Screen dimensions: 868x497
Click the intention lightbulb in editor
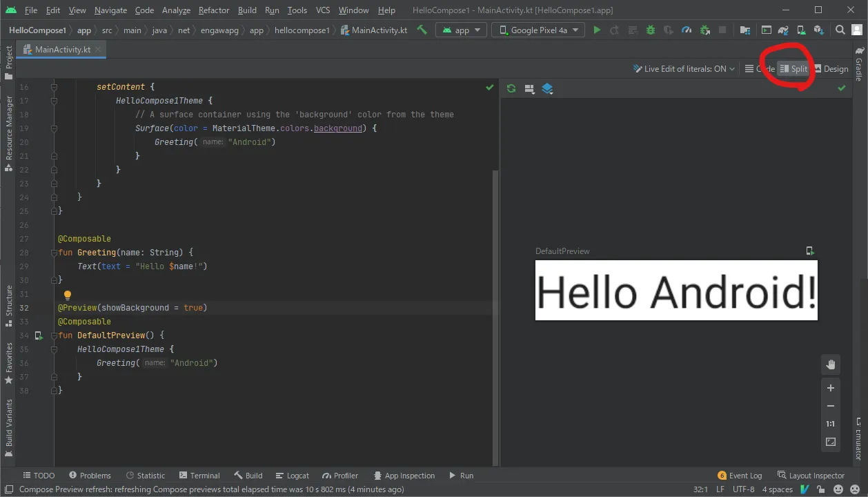click(x=68, y=295)
